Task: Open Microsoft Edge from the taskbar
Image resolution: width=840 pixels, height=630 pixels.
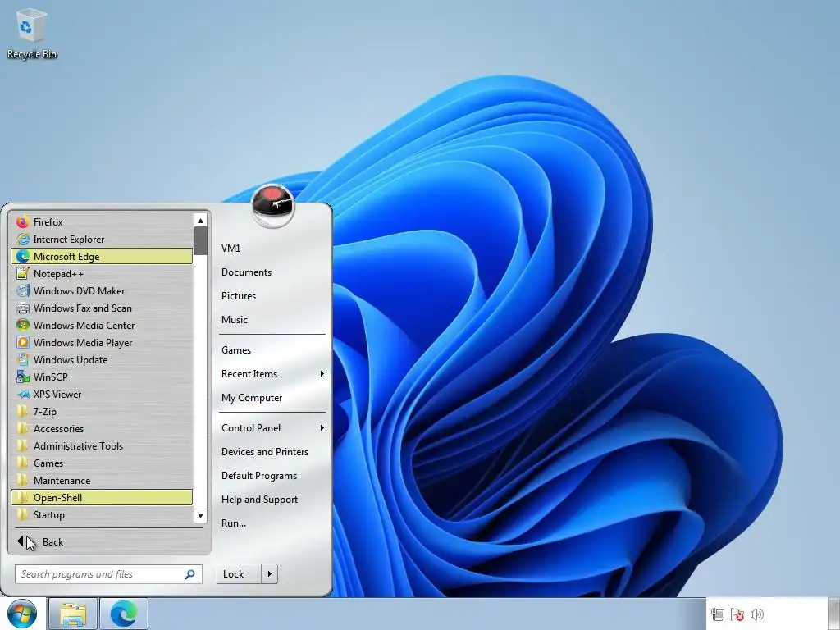Action: (124, 614)
